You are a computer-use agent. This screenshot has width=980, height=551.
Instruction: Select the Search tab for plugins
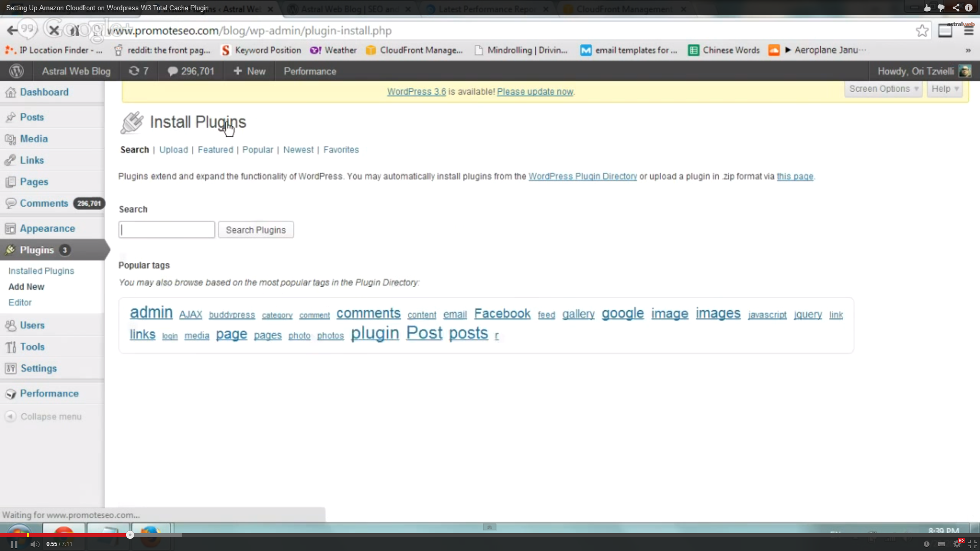coord(134,149)
